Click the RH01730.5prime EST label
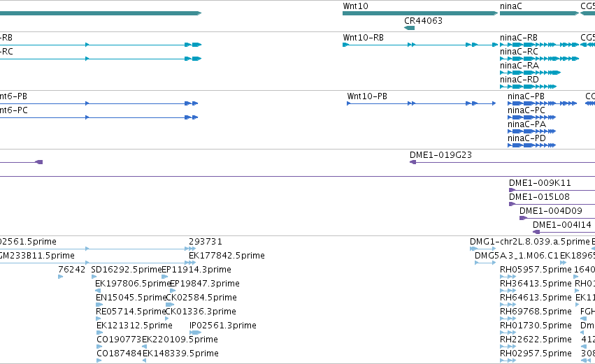The width and height of the screenshot is (595, 364). [x=536, y=326]
